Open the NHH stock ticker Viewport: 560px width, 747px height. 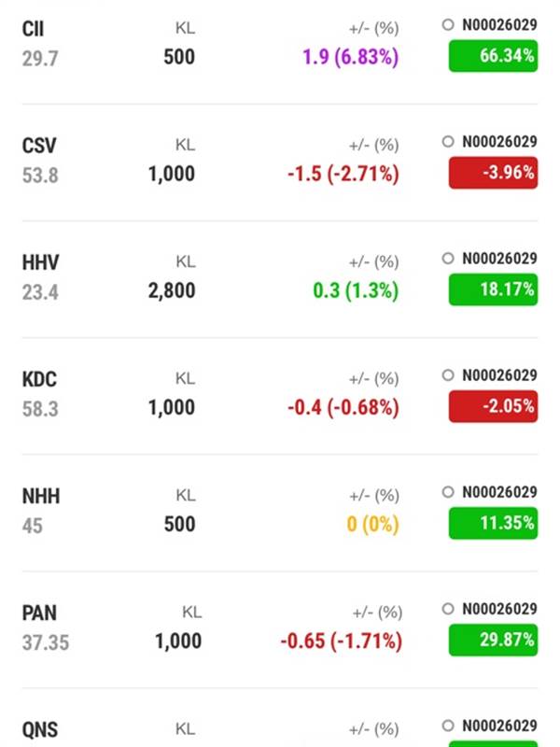point(41,497)
